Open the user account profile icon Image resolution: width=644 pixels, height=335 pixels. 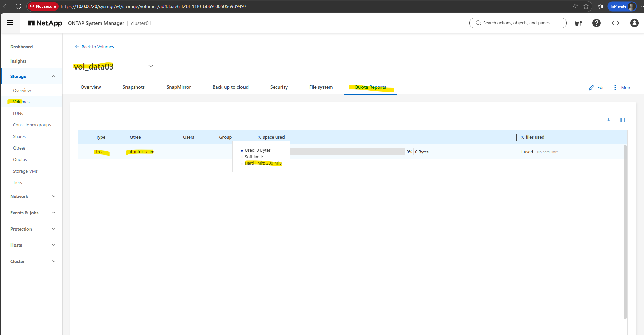point(634,23)
